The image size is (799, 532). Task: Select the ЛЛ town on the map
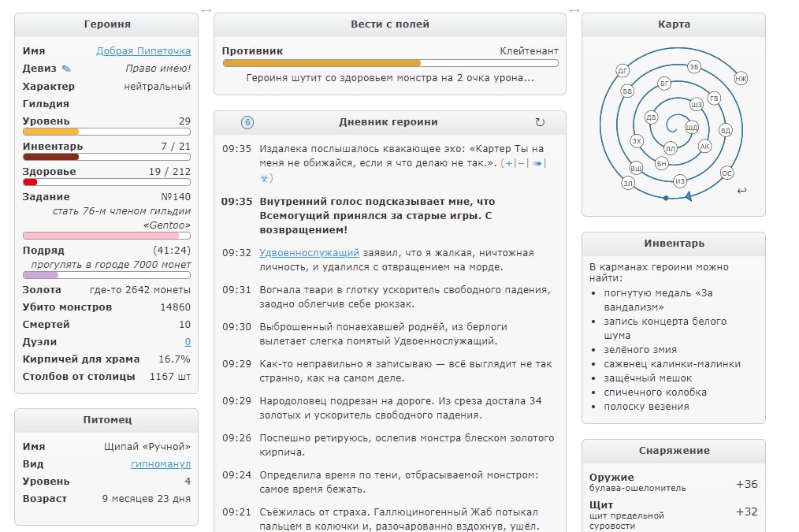pyautogui.click(x=671, y=148)
